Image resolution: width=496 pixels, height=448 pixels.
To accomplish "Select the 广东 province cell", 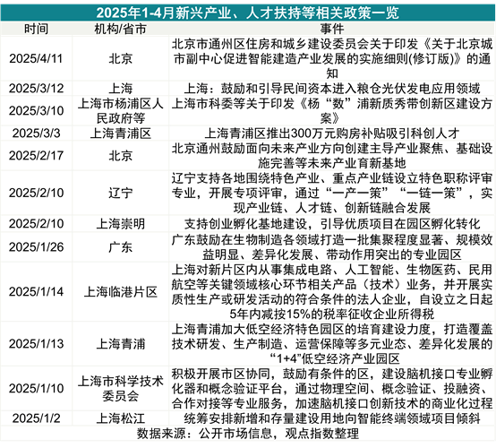I will (x=120, y=247).
